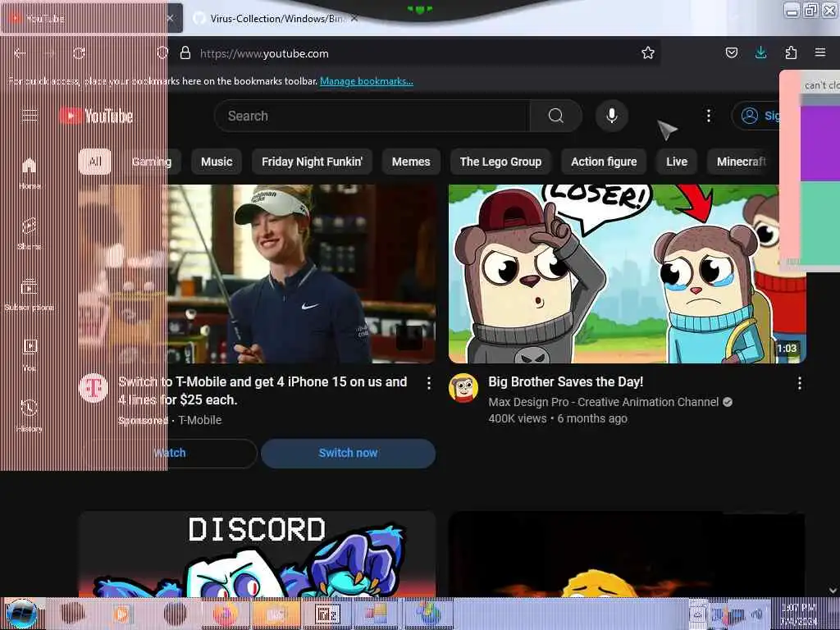This screenshot has height=630, width=840.
Task: Open the DISCORD video thumbnail
Action: coord(257,555)
